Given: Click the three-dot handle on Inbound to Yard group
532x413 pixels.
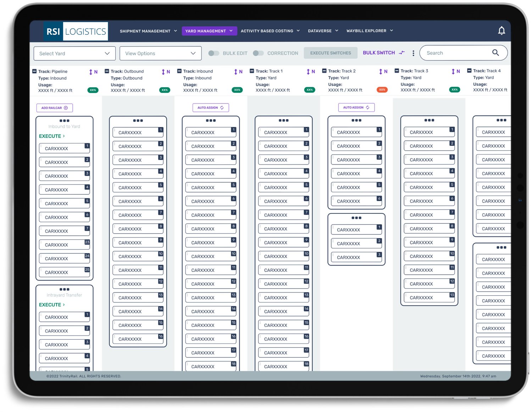Looking at the screenshot, I should [64, 121].
